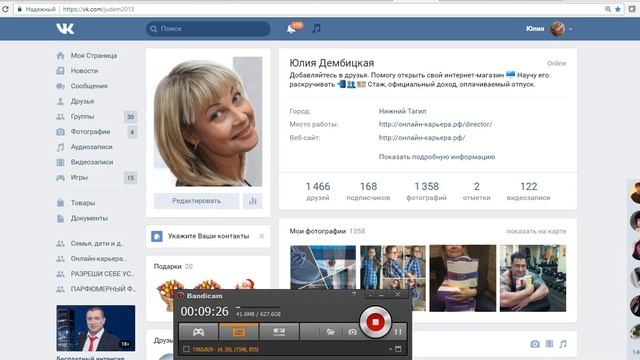Click the Фотографии camera icon in sidebar
Screen dimensions: 640x360
pos(60,132)
